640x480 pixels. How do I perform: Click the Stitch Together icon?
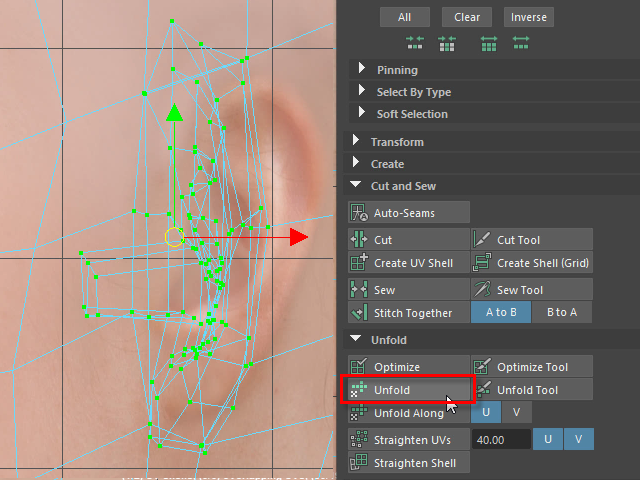click(359, 313)
